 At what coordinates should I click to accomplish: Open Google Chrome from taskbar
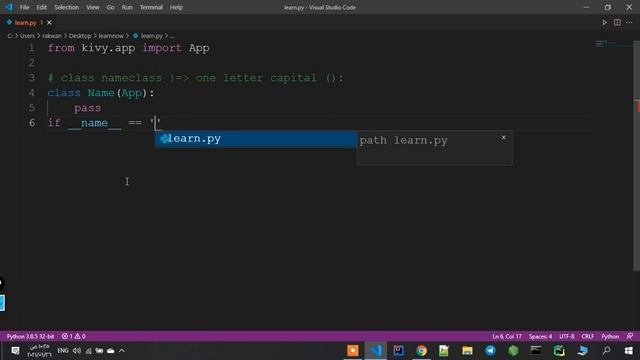[x=421, y=351]
